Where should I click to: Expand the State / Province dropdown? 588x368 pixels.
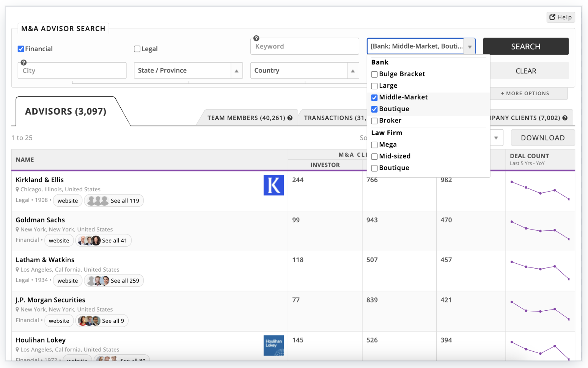(236, 71)
